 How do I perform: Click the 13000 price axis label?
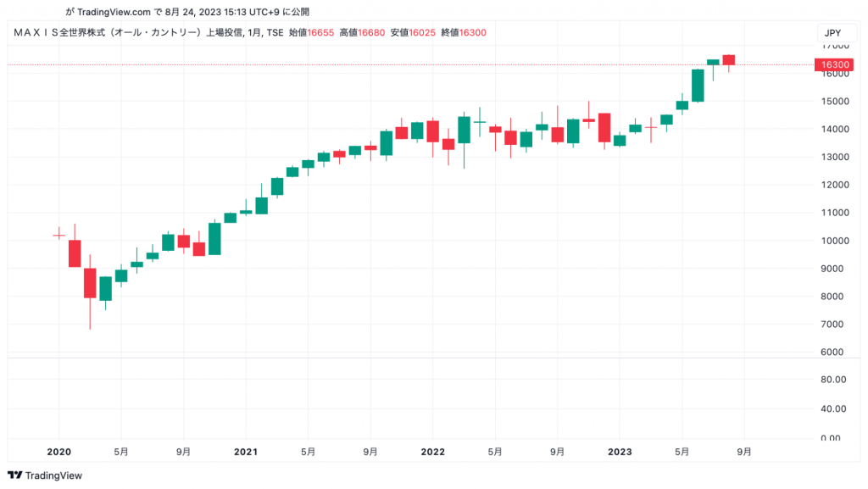tap(835, 157)
